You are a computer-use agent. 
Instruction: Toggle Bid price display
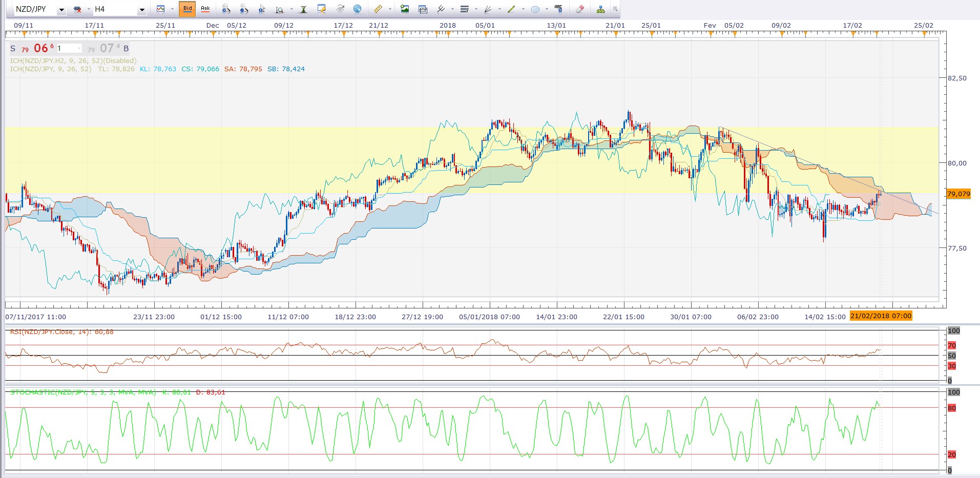point(187,9)
